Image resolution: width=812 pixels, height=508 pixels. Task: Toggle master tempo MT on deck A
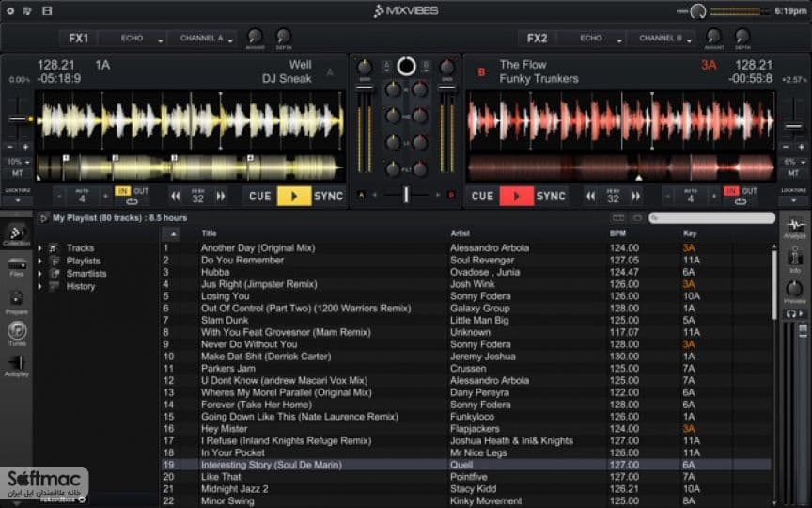click(x=17, y=173)
